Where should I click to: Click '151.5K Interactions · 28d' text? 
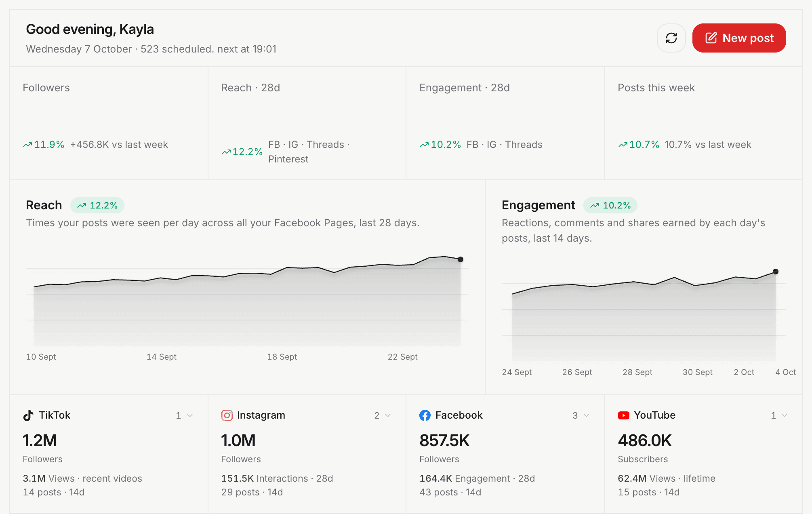coord(277,478)
